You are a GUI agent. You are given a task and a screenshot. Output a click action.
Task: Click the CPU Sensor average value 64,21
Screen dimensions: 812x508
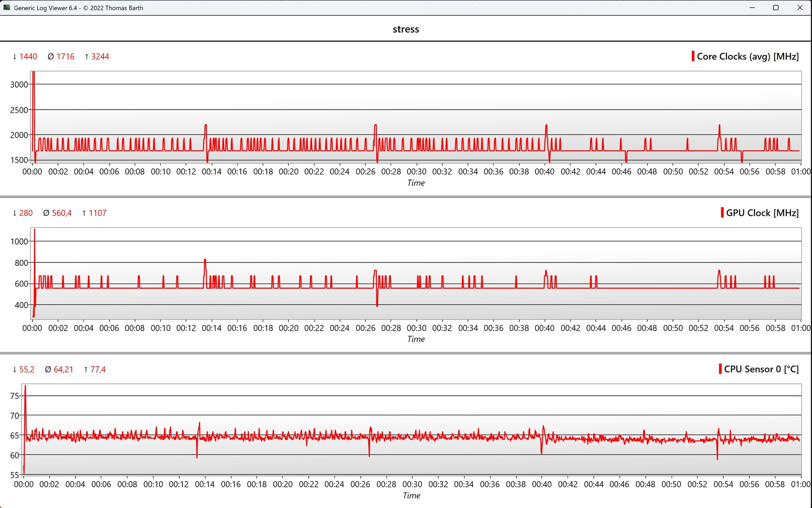(63, 369)
